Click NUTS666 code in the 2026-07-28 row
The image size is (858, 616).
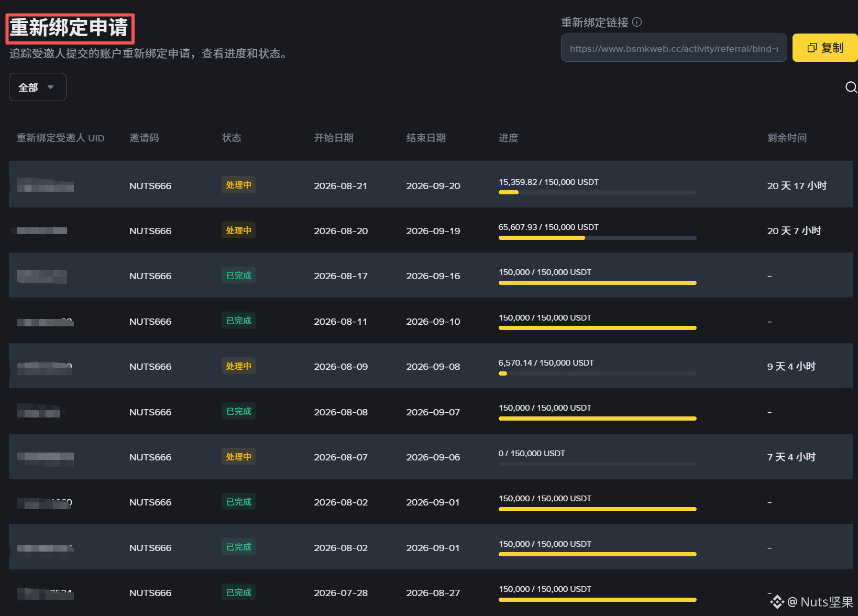point(150,593)
